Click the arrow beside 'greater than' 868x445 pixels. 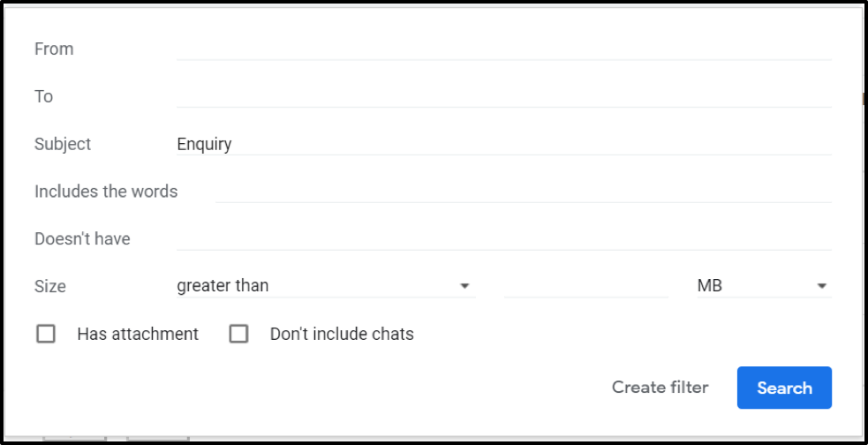tap(464, 287)
